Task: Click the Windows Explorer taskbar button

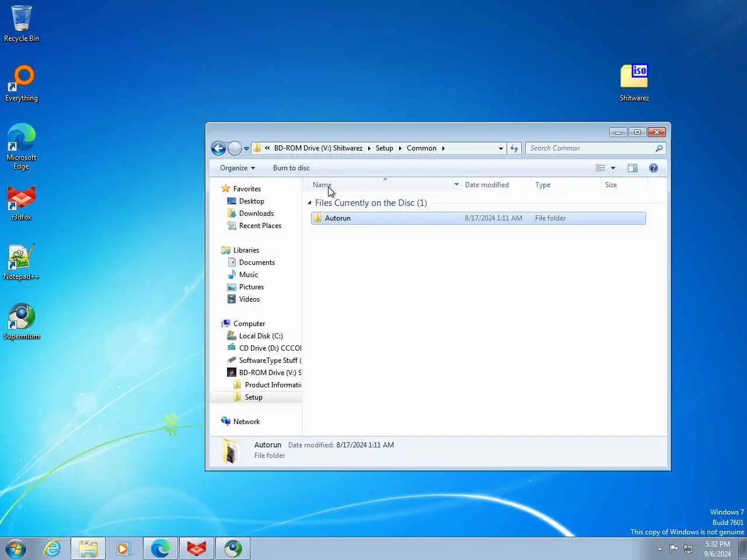Action: (x=88, y=548)
